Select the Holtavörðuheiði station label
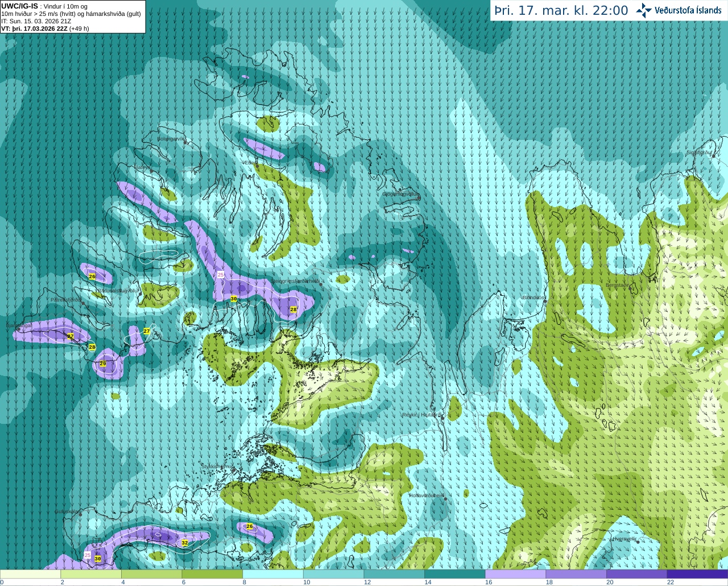Screen dimensions: 728x586 (427, 496)
